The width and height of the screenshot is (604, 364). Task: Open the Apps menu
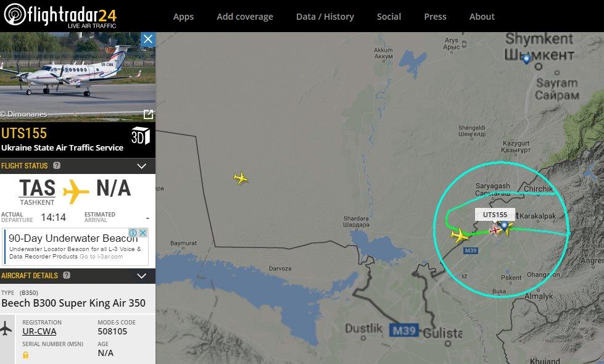click(x=183, y=17)
